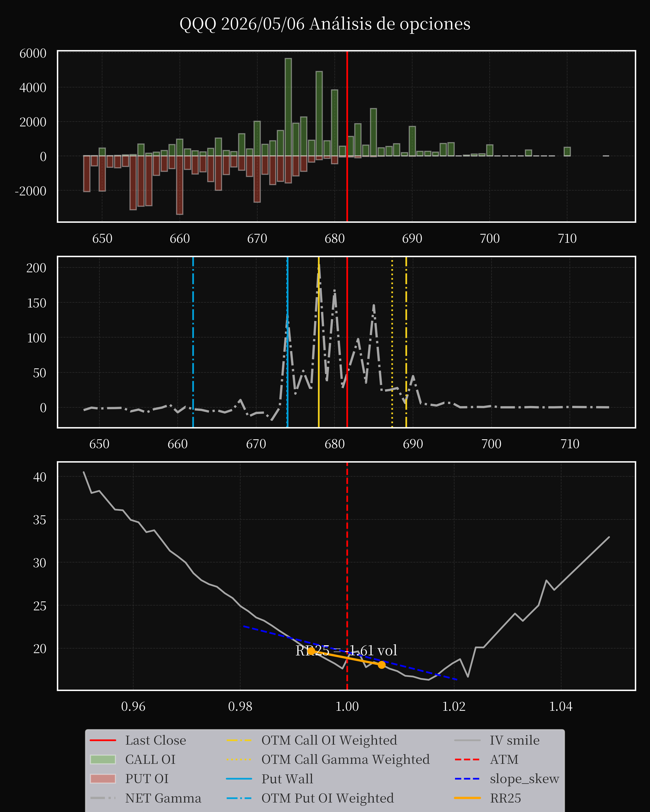Viewport: 650px width, 812px height.
Task: Select the 'IV smile' legend label
Action: (515, 740)
